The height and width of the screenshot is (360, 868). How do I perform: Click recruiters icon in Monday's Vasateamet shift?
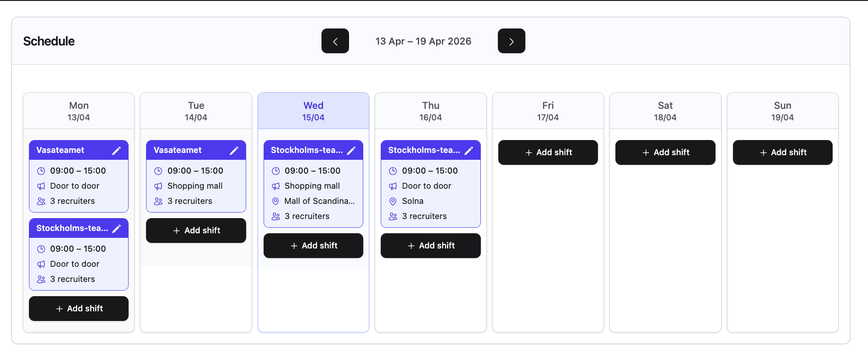tap(41, 201)
